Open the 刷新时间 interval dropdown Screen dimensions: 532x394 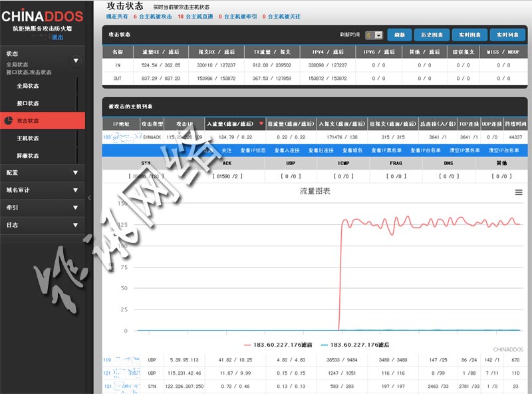coord(374,35)
